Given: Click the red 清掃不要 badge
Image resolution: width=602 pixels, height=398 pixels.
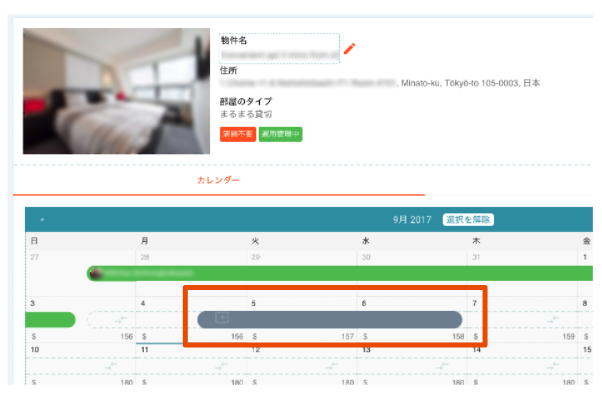Looking at the screenshot, I should (x=238, y=134).
